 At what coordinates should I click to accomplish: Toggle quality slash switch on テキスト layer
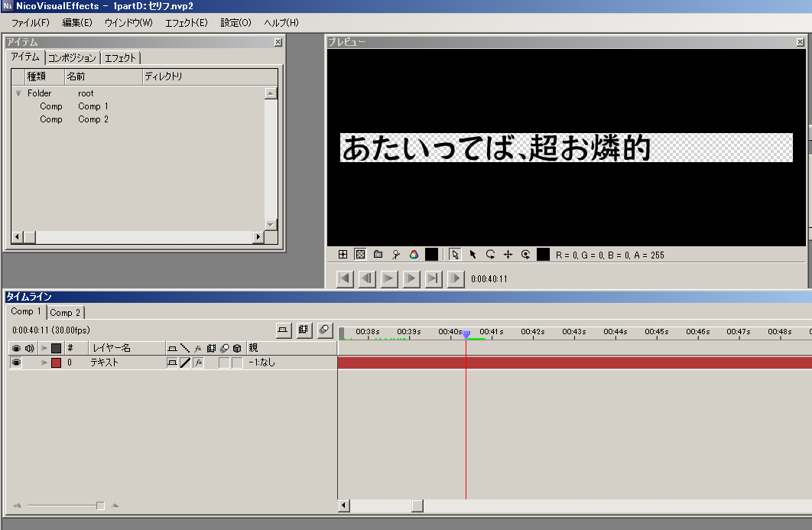[185, 363]
